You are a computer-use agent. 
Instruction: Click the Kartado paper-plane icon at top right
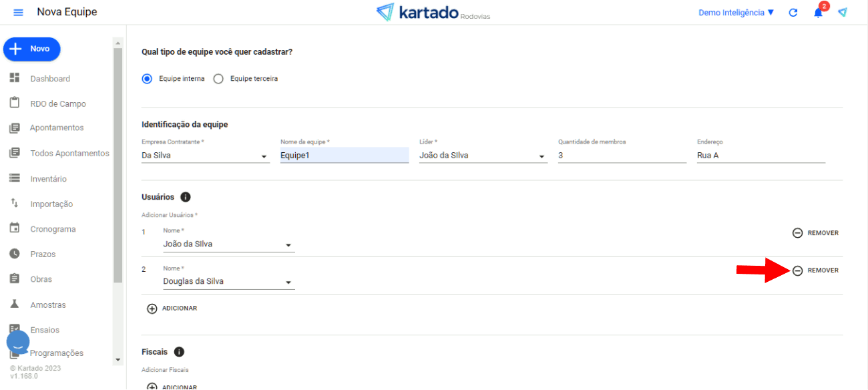[x=843, y=13]
